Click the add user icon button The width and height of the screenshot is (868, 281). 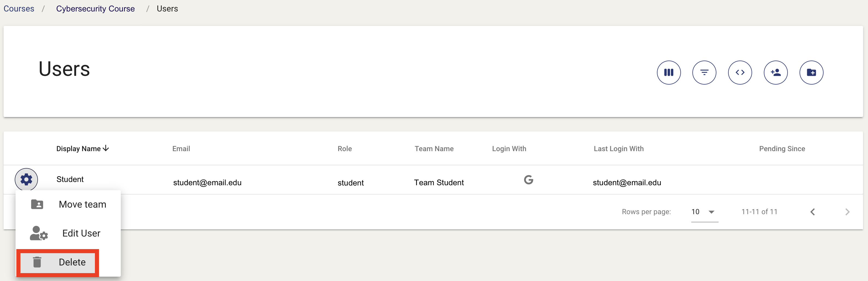click(x=776, y=73)
